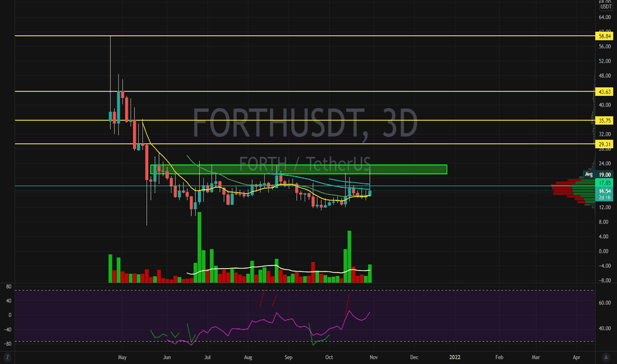Click the Apr label on the time axis
Screen dimensions: 617x364
point(576,357)
